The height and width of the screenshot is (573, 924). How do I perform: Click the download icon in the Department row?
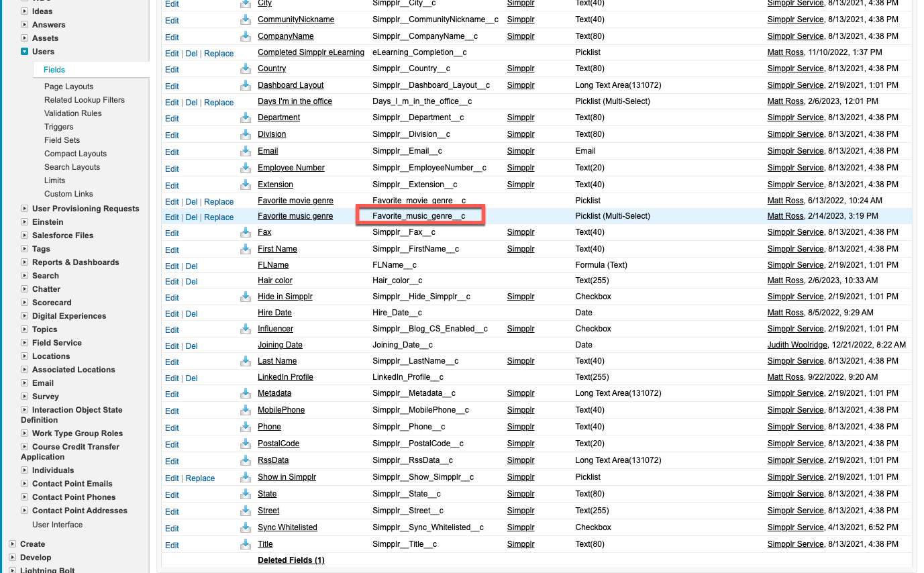(246, 117)
